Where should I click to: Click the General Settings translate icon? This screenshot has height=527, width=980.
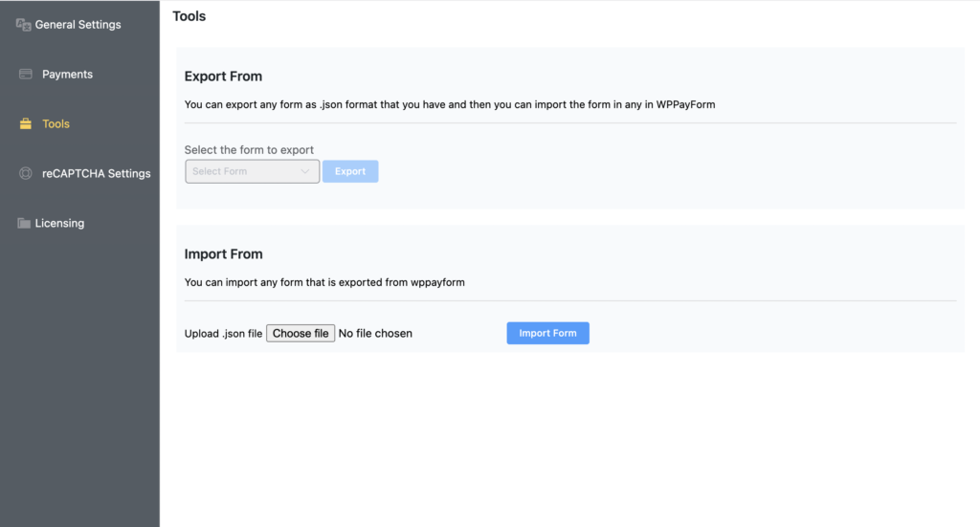point(23,24)
